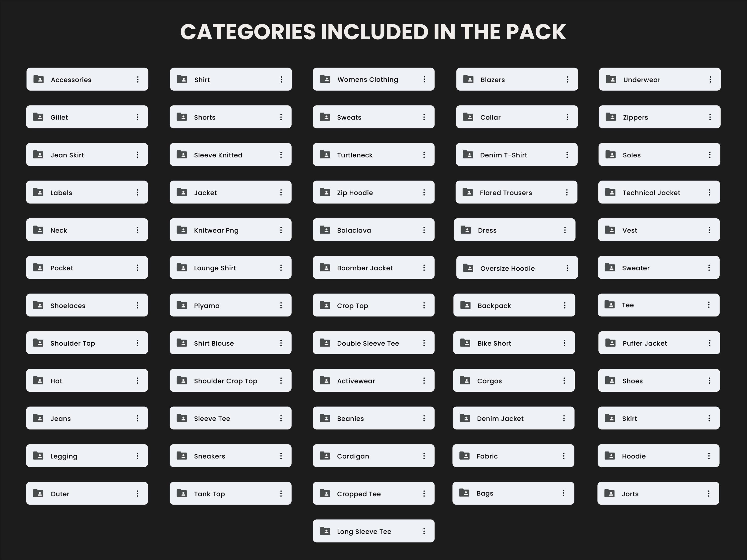747x560 pixels.
Task: Show the three-dot menu on Hoodie
Action: (708, 456)
